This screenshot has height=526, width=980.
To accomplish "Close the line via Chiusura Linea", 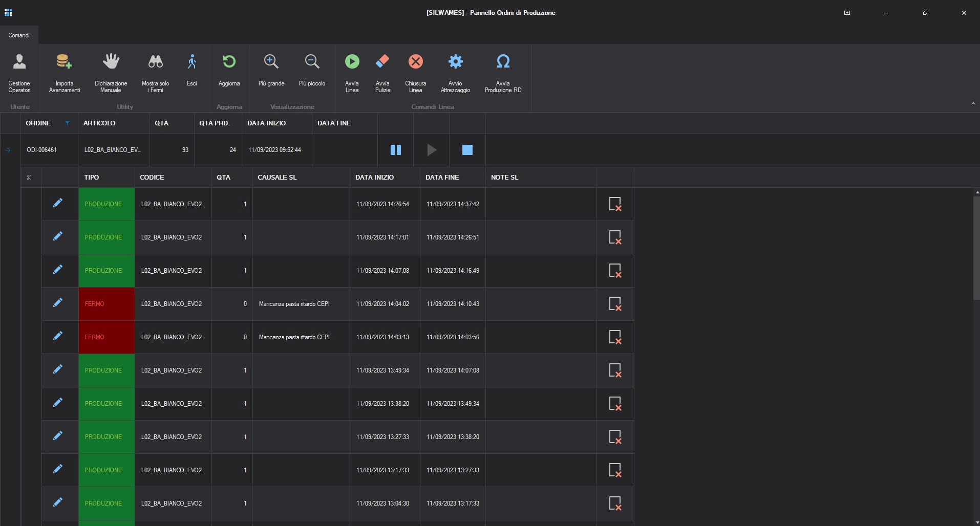I will click(x=415, y=61).
